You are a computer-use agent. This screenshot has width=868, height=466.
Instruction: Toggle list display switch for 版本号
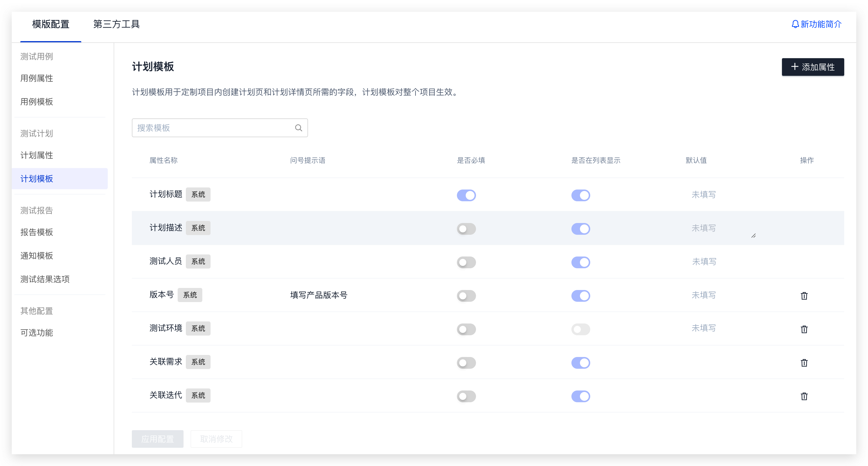(581, 296)
